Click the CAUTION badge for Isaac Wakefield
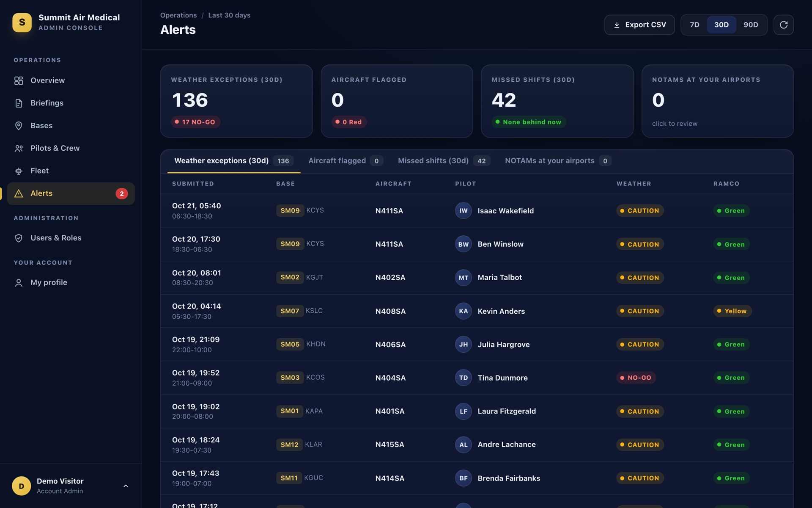 pos(640,211)
